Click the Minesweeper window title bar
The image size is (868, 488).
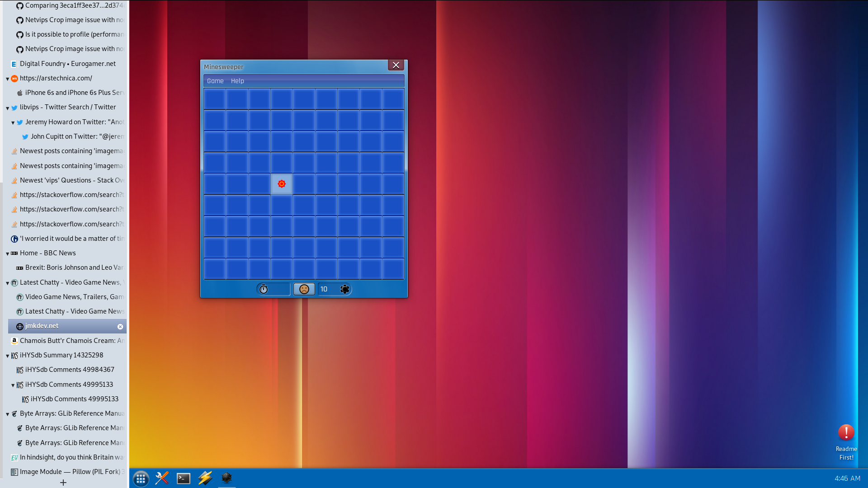click(x=294, y=66)
